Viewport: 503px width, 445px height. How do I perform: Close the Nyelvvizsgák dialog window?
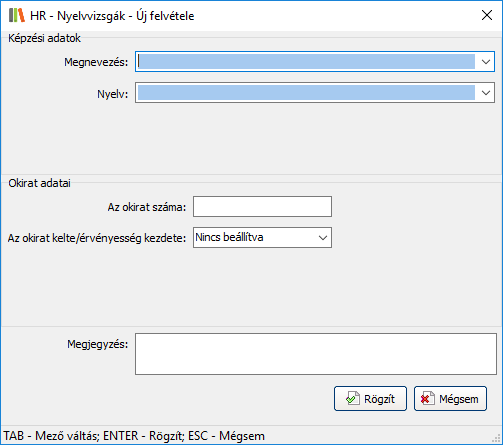pyautogui.click(x=487, y=15)
